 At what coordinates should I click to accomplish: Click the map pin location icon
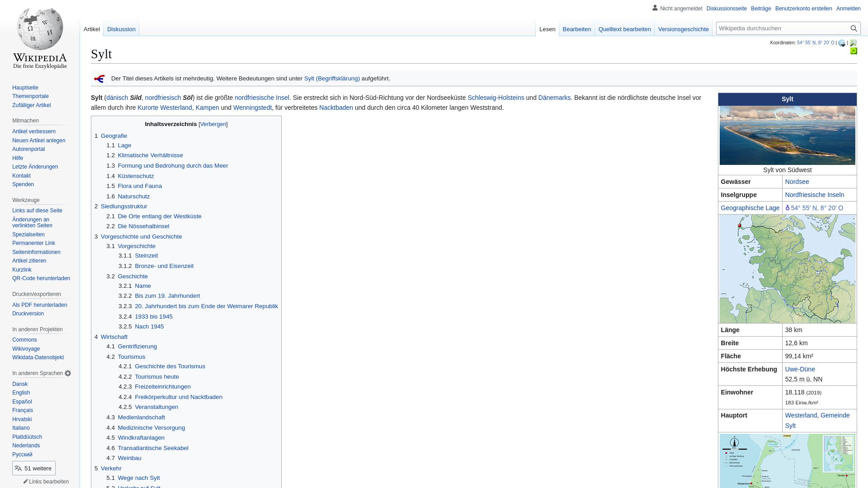(x=788, y=207)
